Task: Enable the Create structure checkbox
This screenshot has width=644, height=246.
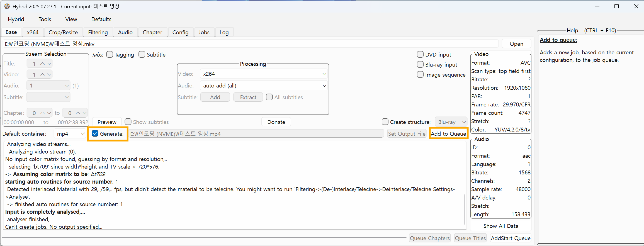Action: coord(385,122)
